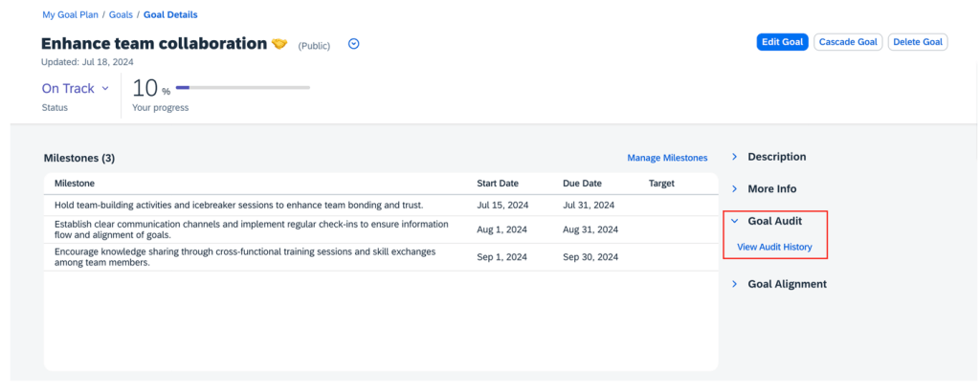Collapse the Goal Audit section
The image size is (980, 392).
tap(773, 221)
